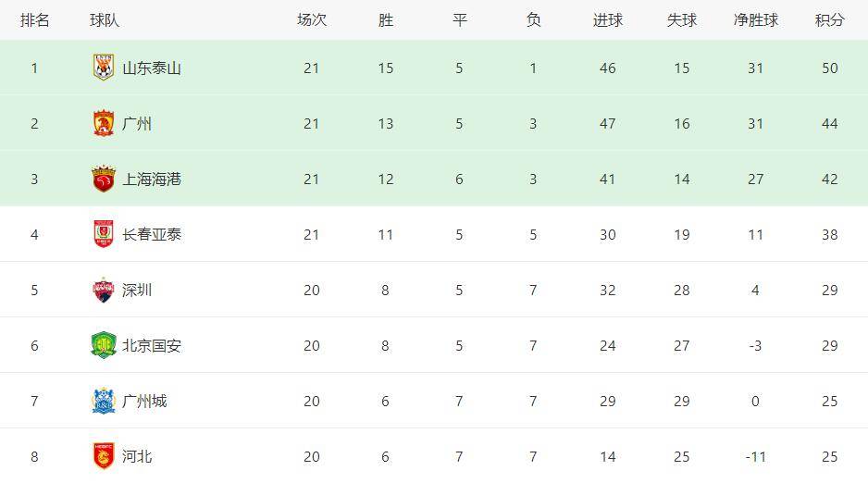Open the 河北 team logo
The width and height of the screenshot is (868, 483).
pos(104,456)
